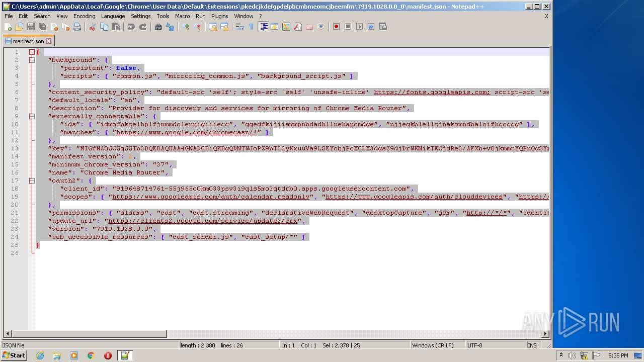This screenshot has width=644, height=362.
Task: Open the Encoding menu
Action: (84, 16)
